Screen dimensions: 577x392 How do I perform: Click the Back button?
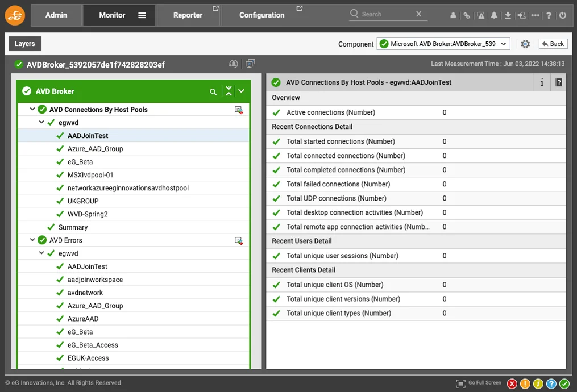(x=553, y=44)
